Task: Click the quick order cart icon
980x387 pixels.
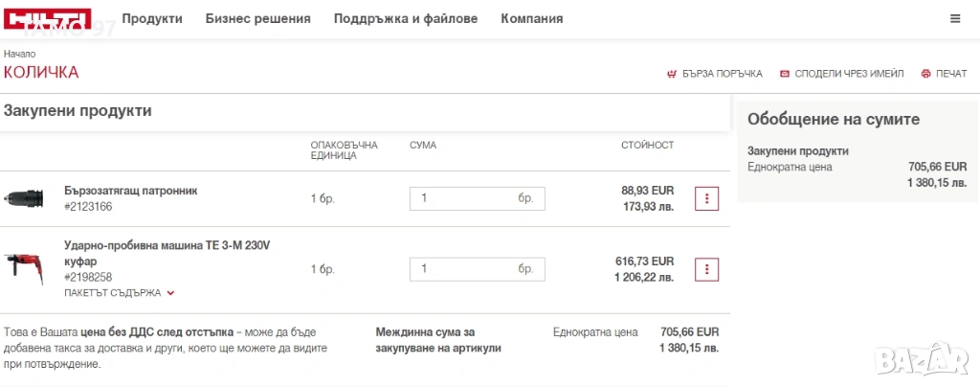Action: click(x=671, y=74)
